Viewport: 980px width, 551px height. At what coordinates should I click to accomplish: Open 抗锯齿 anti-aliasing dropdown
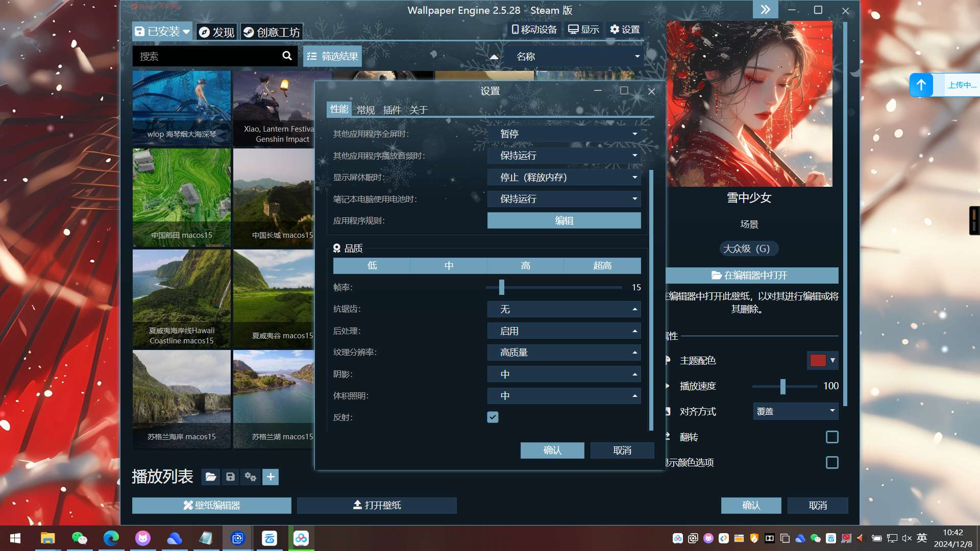point(564,309)
